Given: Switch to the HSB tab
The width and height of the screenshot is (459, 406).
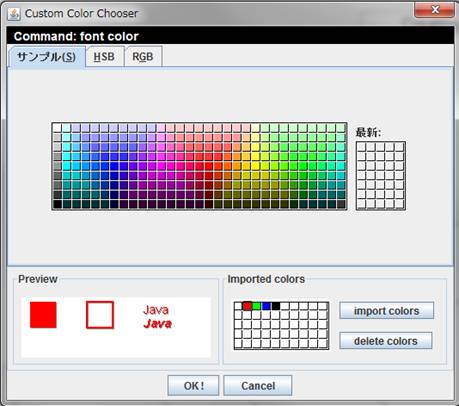Looking at the screenshot, I should coord(104,57).
